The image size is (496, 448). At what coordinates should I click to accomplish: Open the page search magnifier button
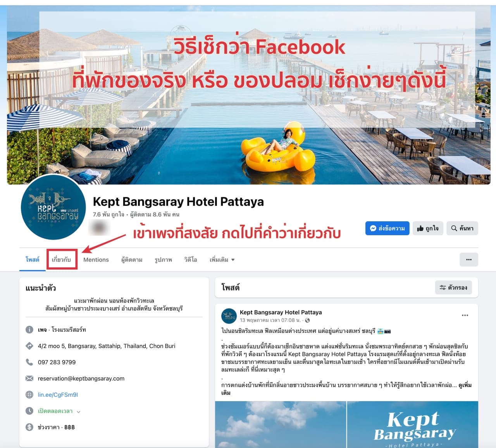point(462,228)
